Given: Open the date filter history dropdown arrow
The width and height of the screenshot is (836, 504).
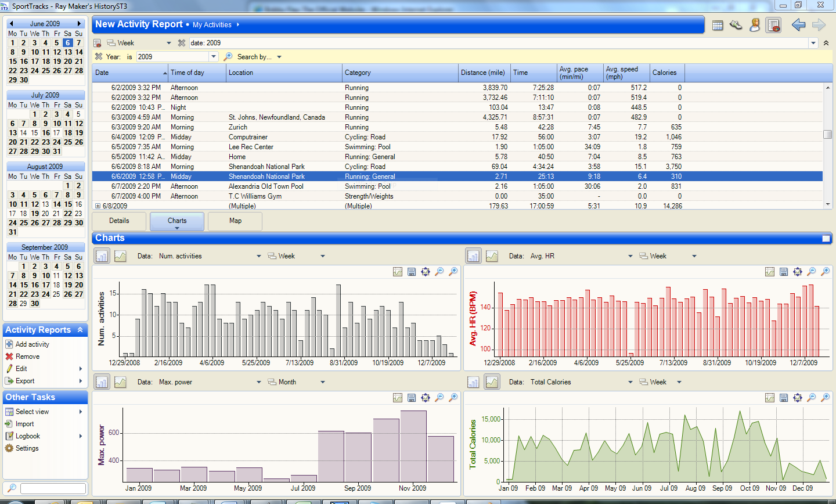Looking at the screenshot, I should (x=813, y=43).
